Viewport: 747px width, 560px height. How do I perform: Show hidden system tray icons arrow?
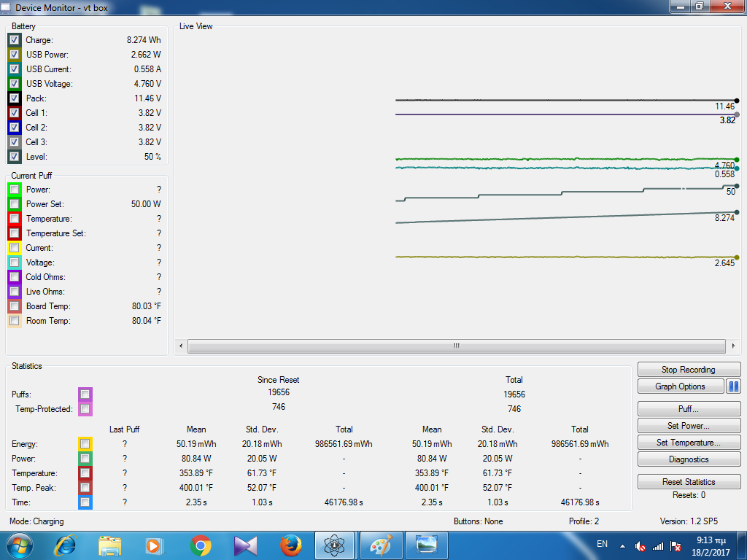[x=622, y=545]
